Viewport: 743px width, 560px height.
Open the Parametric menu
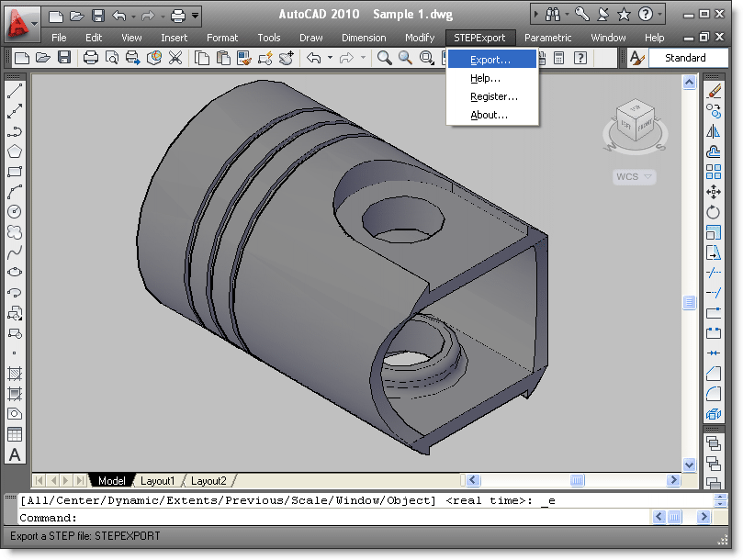(x=548, y=38)
